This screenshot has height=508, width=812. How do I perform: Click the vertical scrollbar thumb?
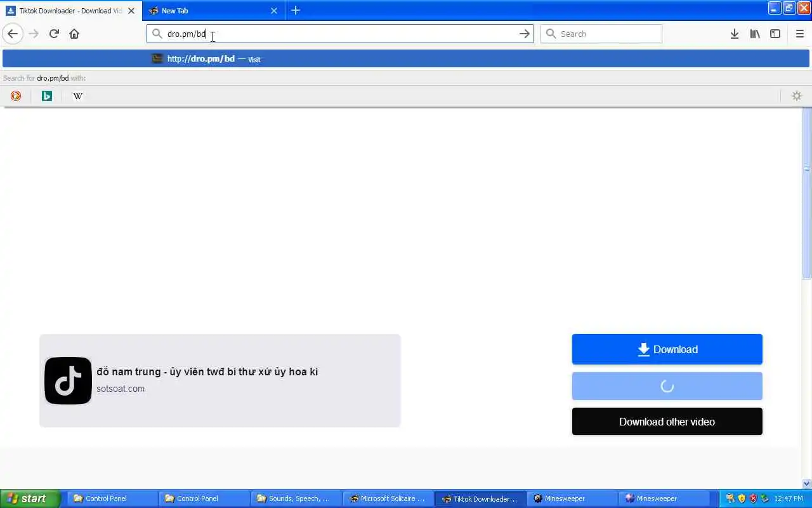(x=806, y=194)
